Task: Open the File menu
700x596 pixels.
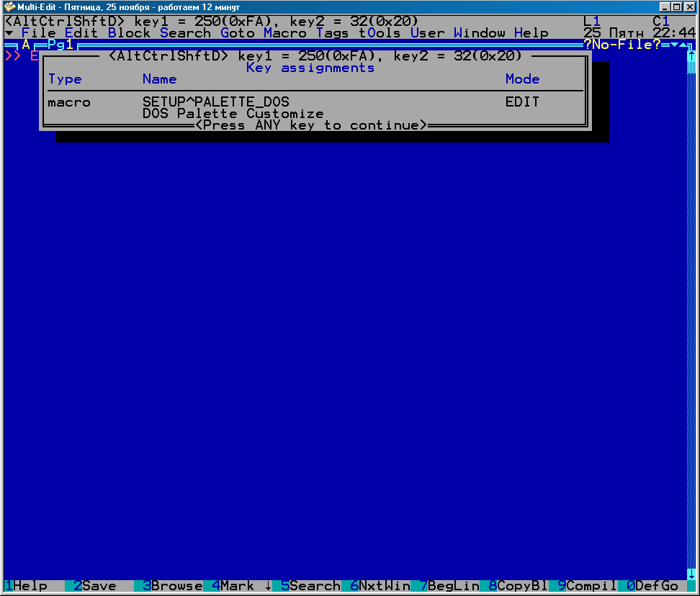Action: (38, 33)
